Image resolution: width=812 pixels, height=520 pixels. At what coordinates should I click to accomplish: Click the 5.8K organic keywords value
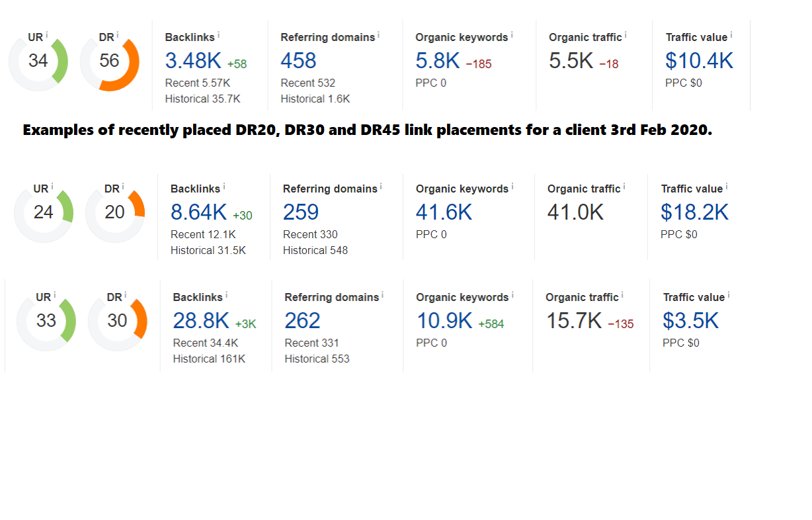click(438, 61)
